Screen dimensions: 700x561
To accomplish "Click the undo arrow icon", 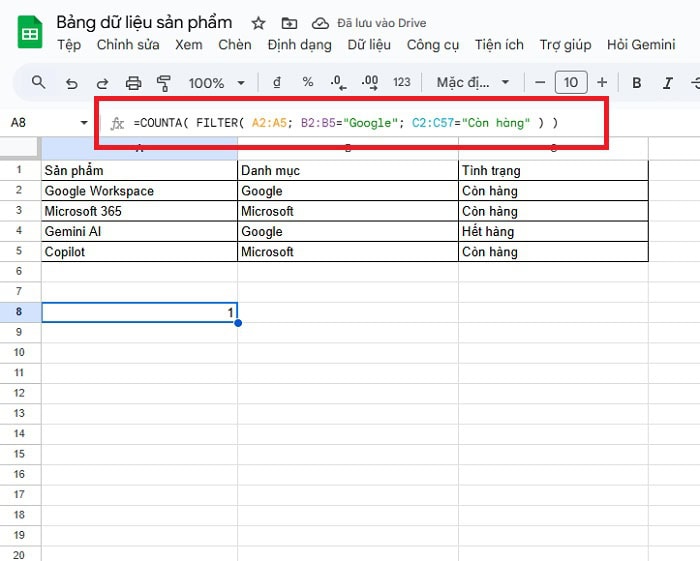I will pyautogui.click(x=71, y=83).
